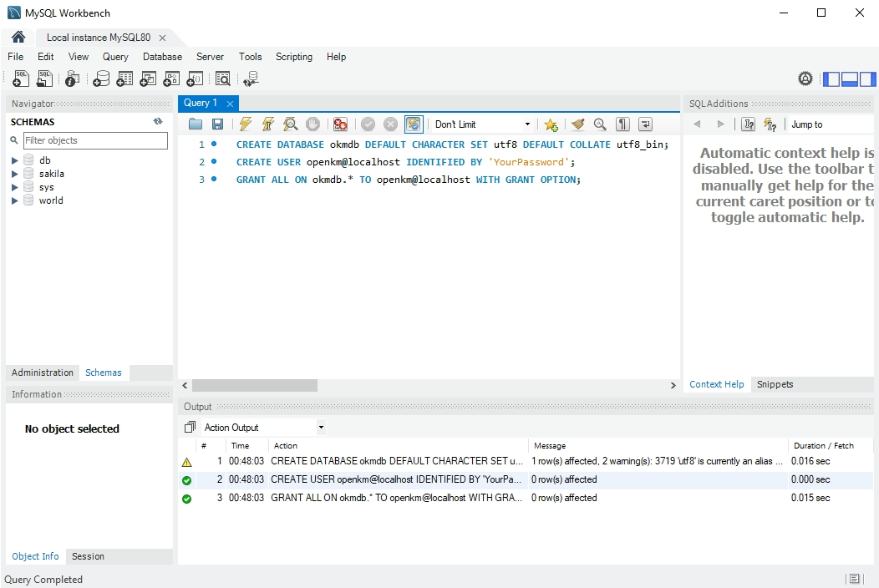879x588 pixels.
Task: Toggle the auto-commit mode button
Action: click(x=414, y=124)
